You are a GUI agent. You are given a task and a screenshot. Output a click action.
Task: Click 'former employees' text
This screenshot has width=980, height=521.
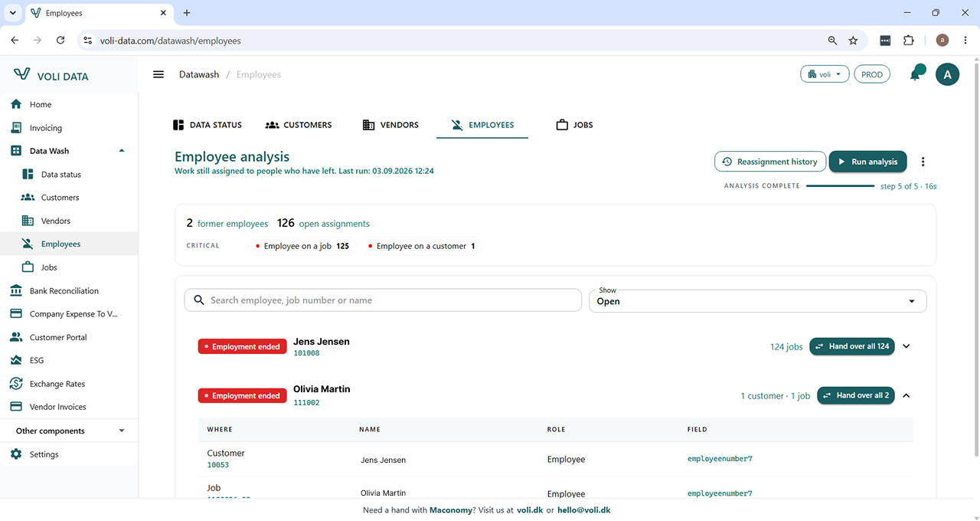[x=233, y=224]
